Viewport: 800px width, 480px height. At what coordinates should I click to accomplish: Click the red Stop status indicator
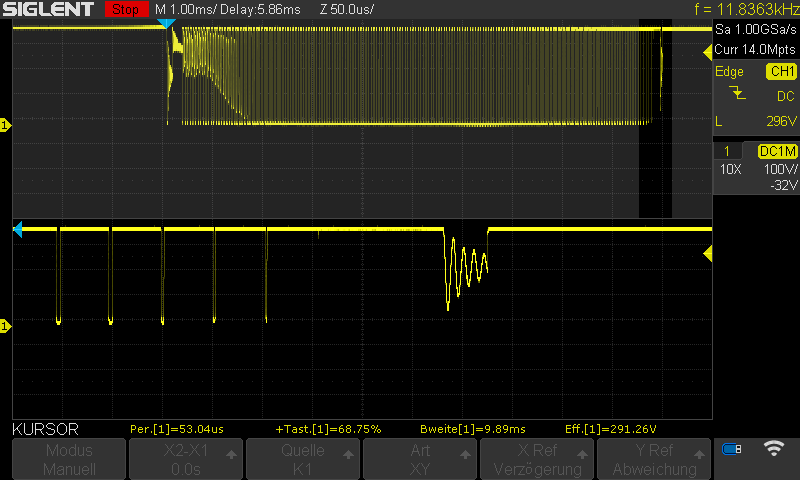pos(126,9)
